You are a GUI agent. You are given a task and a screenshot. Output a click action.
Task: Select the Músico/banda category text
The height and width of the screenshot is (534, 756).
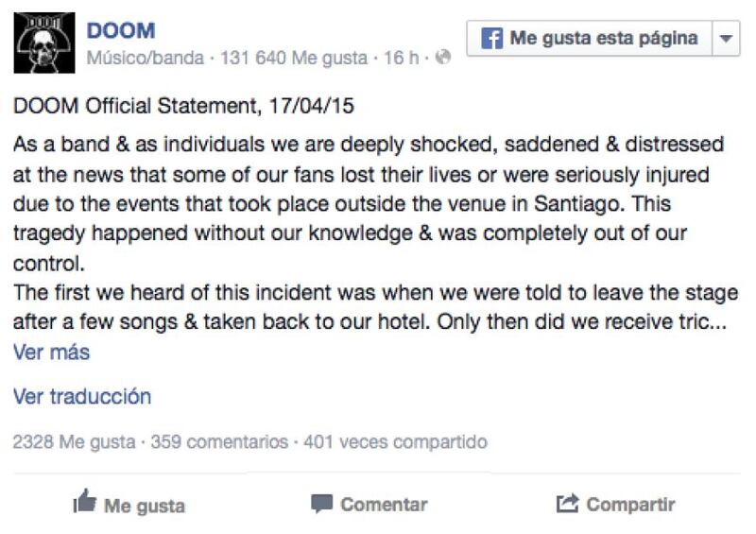coord(146,58)
